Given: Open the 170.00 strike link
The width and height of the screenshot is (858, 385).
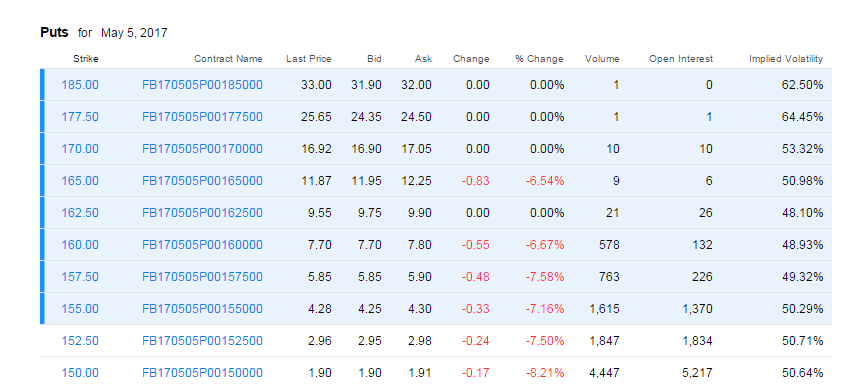Looking at the screenshot, I should coord(80,149).
